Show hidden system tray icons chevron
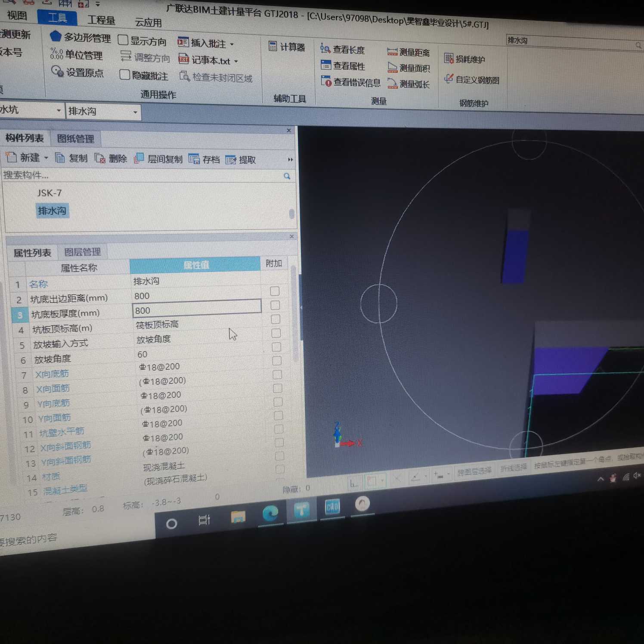Screen dimensions: 644x644 [600, 479]
